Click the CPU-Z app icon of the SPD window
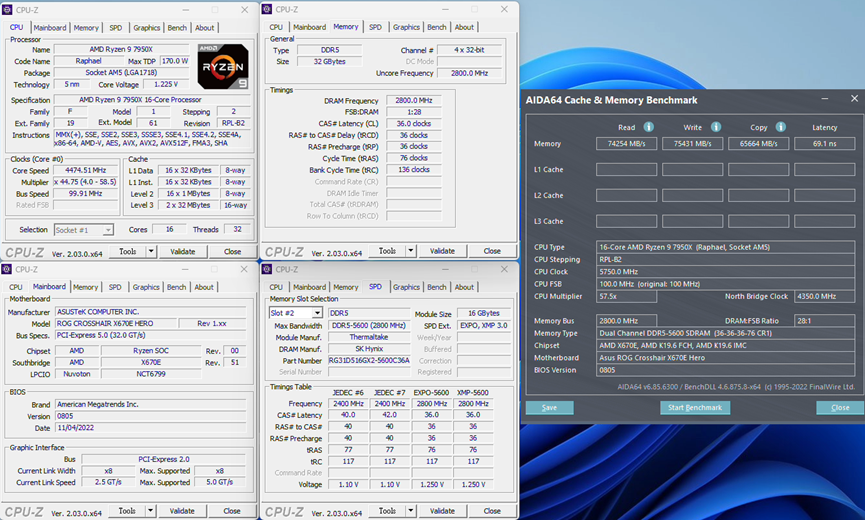Screen dimensions: 865x520 [267, 269]
